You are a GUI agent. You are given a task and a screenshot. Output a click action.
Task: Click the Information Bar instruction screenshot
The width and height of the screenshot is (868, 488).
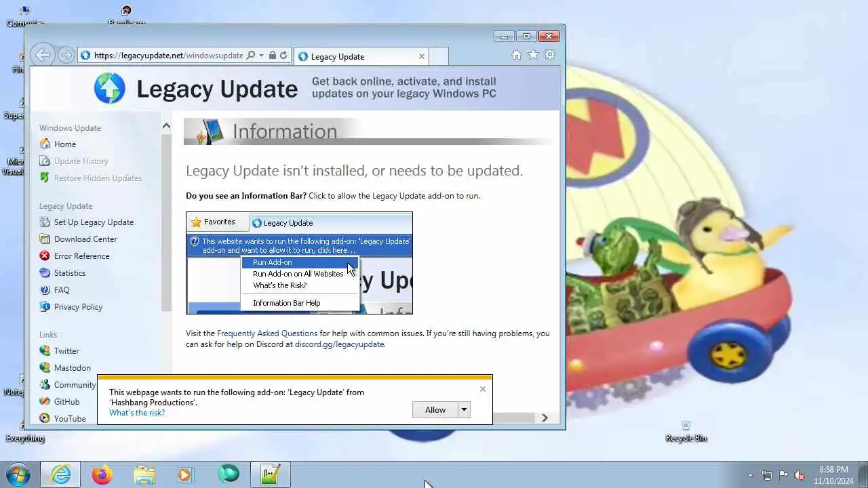coord(299,263)
